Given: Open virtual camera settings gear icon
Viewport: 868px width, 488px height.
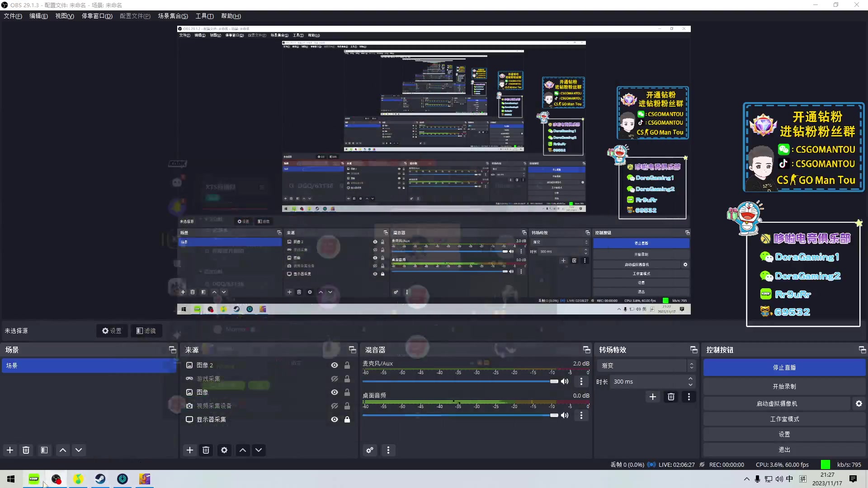Looking at the screenshot, I should tap(859, 404).
